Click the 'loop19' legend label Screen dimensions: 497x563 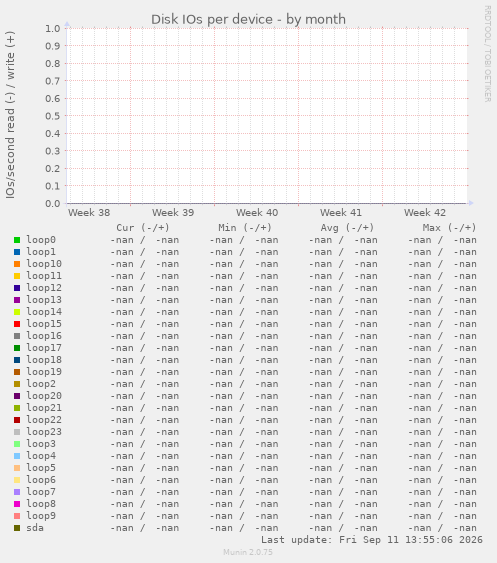[44, 372]
